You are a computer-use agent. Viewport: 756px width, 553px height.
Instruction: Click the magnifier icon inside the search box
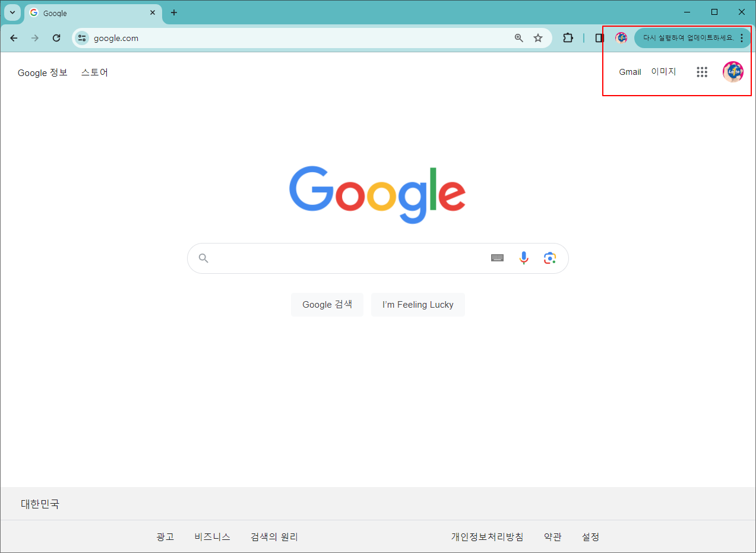pyautogui.click(x=203, y=258)
